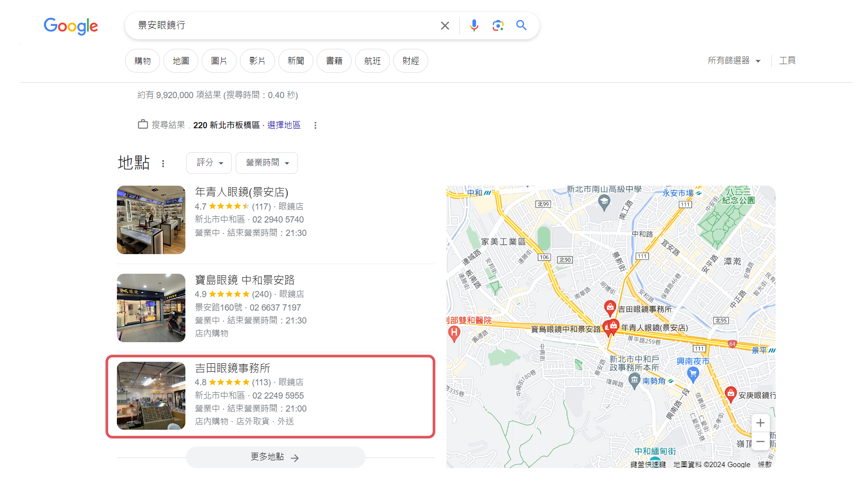Expand the 所有篩選器 dropdown
The height and width of the screenshot is (480, 868).
click(x=734, y=61)
